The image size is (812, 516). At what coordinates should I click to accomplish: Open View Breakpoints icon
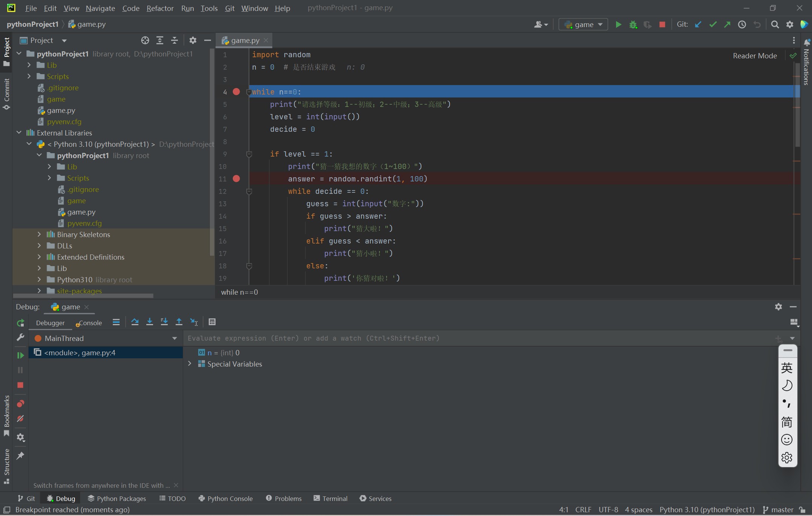(20, 404)
